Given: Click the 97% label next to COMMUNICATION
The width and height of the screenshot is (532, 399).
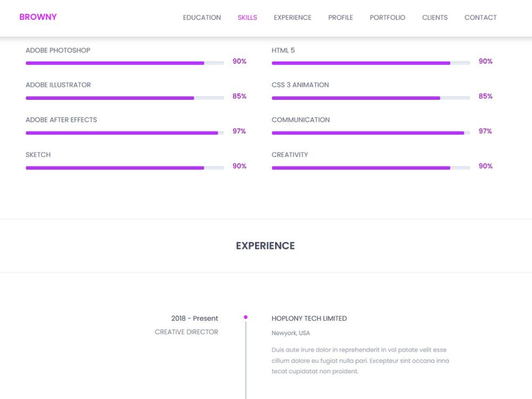Looking at the screenshot, I should click(x=486, y=131).
